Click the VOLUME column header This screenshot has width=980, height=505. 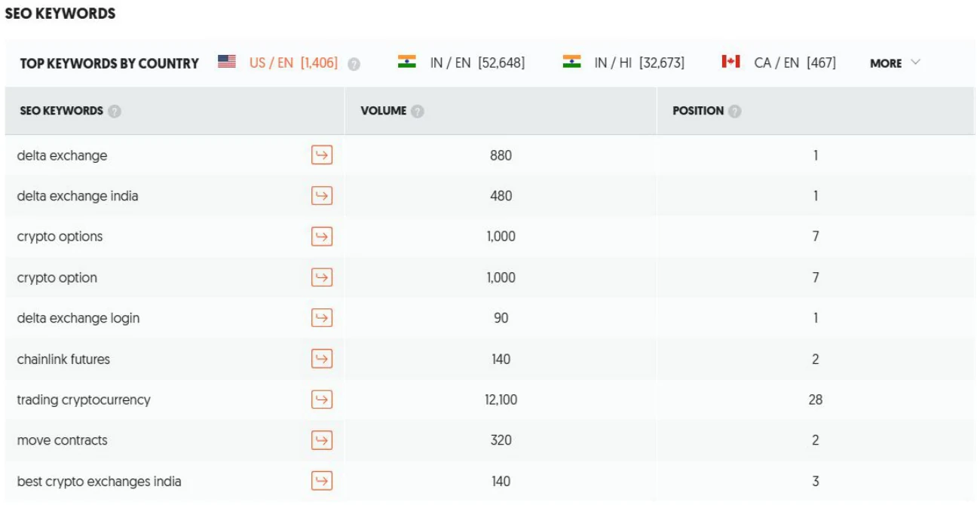[384, 111]
